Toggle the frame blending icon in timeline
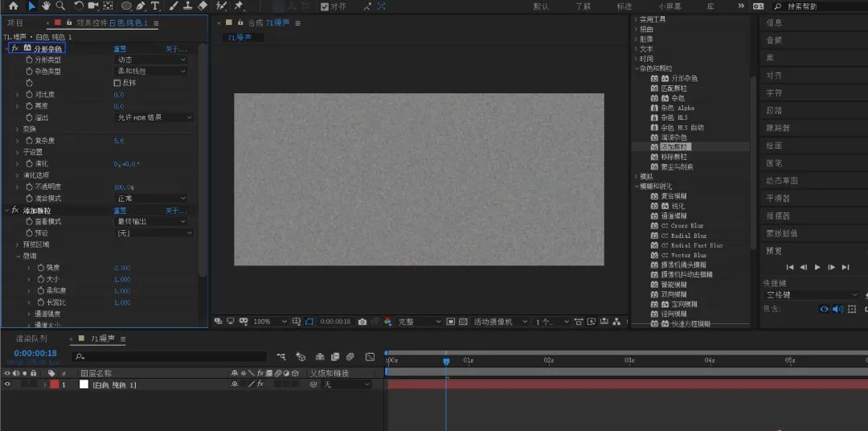The width and height of the screenshot is (868, 431). pyautogui.click(x=335, y=357)
